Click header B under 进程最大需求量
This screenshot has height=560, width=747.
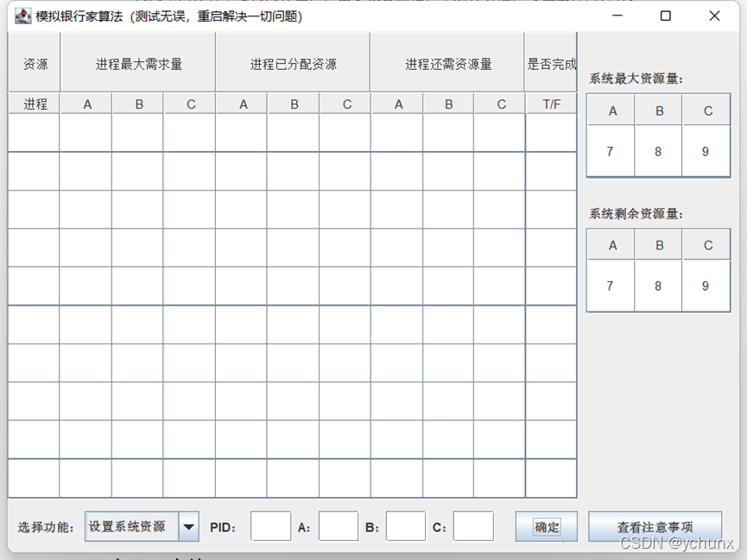pyautogui.click(x=138, y=104)
